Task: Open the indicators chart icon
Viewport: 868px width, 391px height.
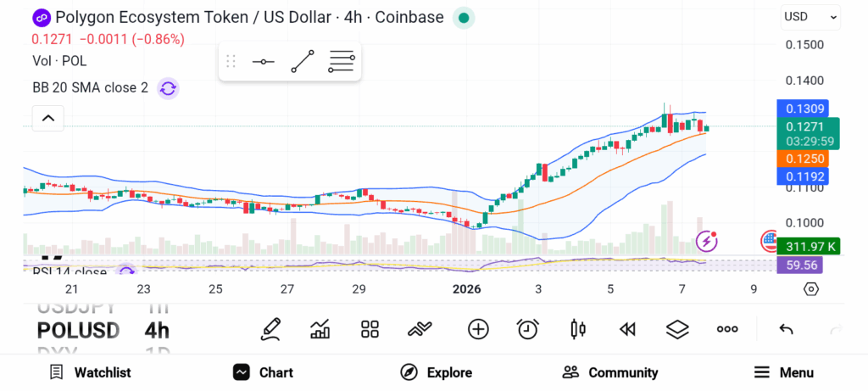Action: point(320,329)
